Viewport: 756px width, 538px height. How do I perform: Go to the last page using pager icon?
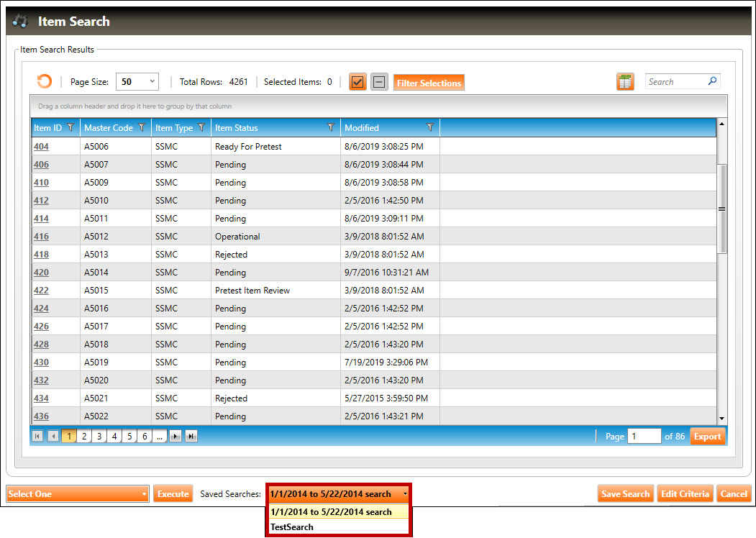(x=191, y=437)
